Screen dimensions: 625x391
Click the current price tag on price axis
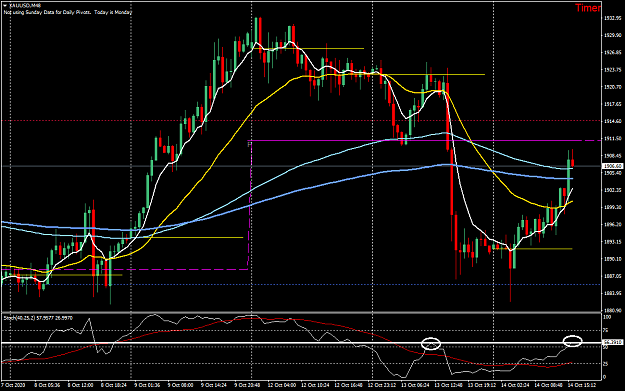click(613, 166)
